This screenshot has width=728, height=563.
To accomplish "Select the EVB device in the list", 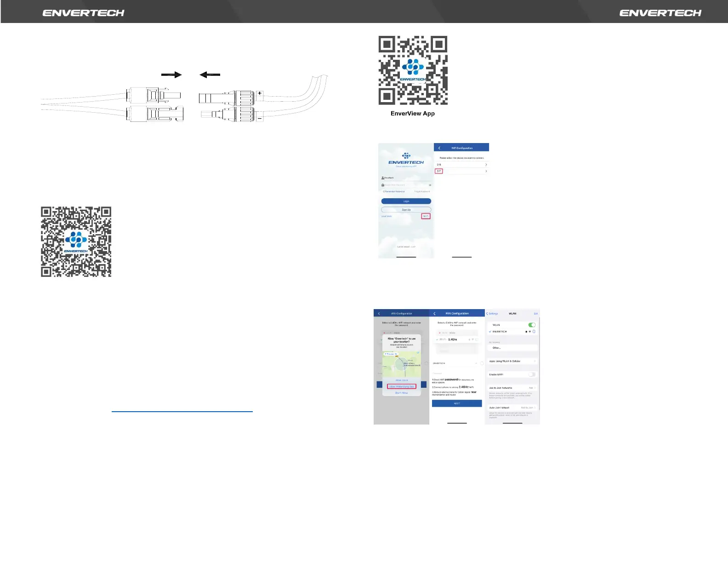I will (x=461, y=165).
